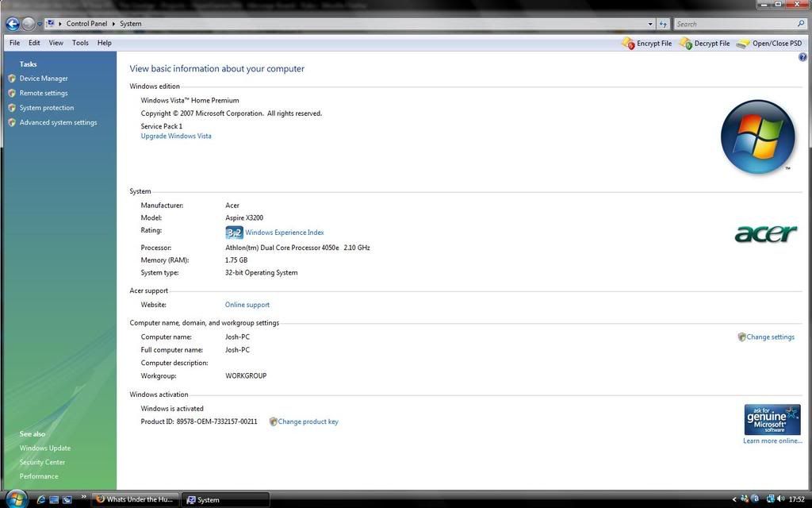Go back with the blue Back arrow

point(13,23)
